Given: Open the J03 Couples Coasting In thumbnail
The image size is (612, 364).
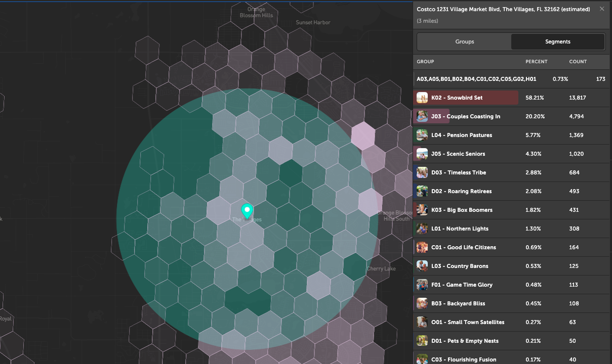Looking at the screenshot, I should 422,116.
